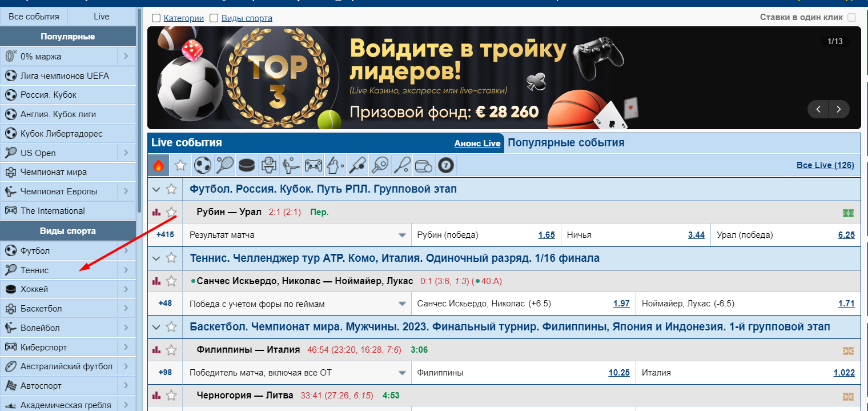Open statistics chart for Рубин — Урал
This screenshot has width=868, height=411.
click(x=156, y=212)
